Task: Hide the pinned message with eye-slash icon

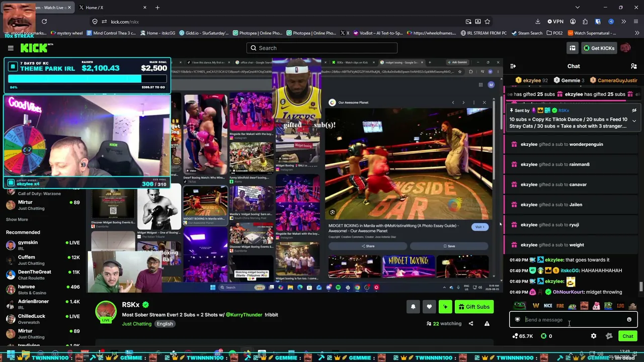Action: pyautogui.click(x=634, y=110)
